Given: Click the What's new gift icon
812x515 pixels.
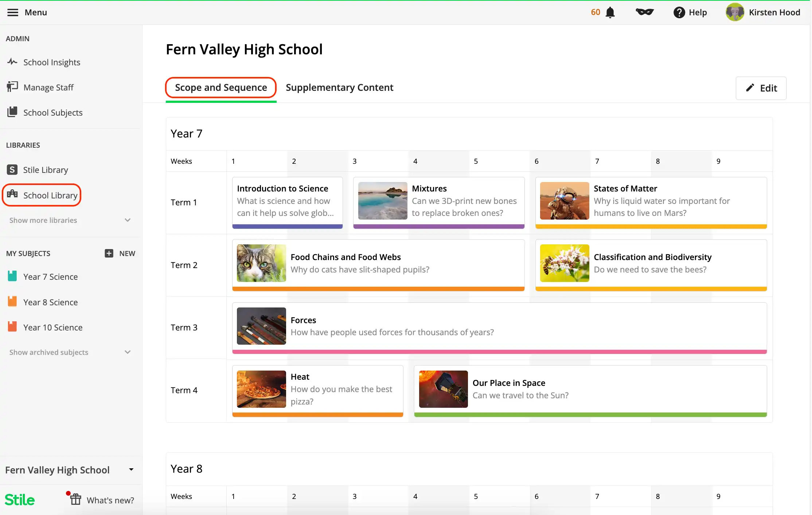Looking at the screenshot, I should coord(76,499).
